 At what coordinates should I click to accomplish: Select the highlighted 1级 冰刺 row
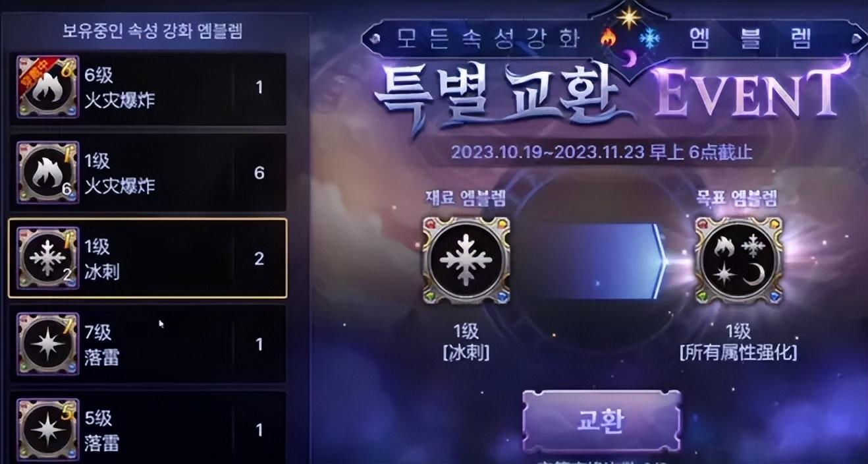[148, 258]
